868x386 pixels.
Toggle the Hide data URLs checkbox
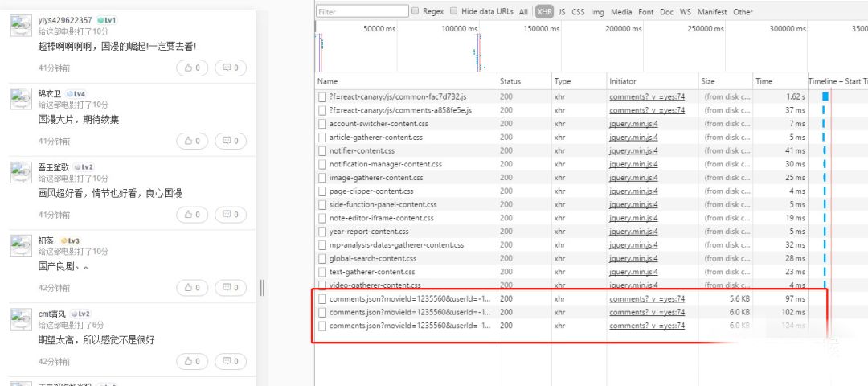click(x=454, y=11)
